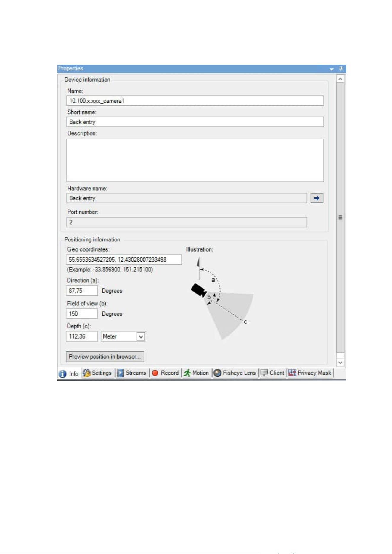Open the Properties panel dropdown arrow
Viewport: 392px width, 554px height.
[332, 69]
